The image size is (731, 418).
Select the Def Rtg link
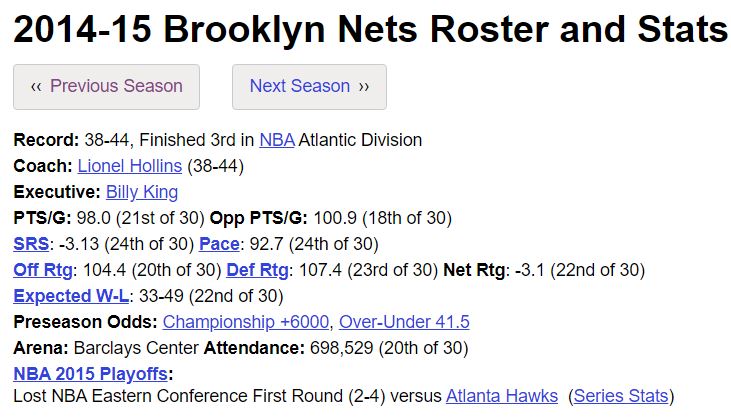(257, 270)
